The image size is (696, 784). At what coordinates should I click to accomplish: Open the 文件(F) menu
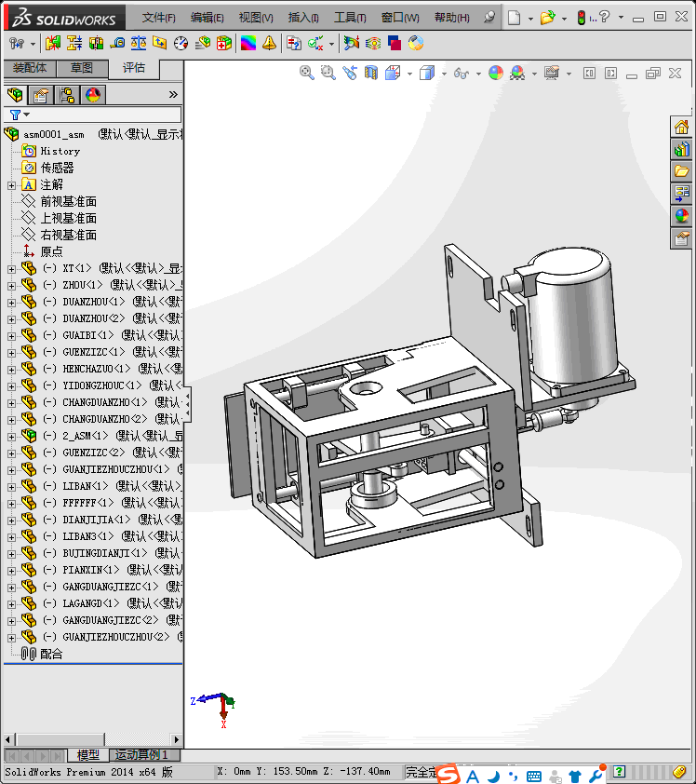coord(158,18)
